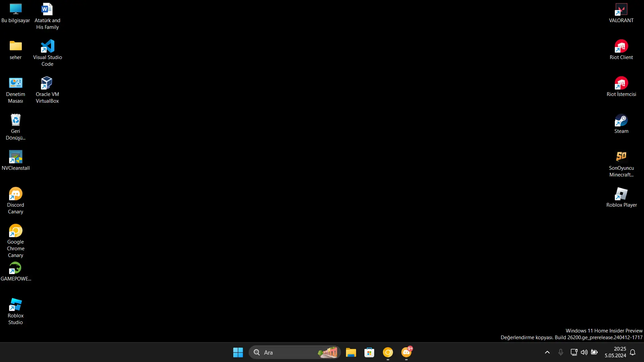The height and width of the screenshot is (362, 644).
Task: Select the SonOyuncu Minecraft shortcut
Action: (x=621, y=164)
